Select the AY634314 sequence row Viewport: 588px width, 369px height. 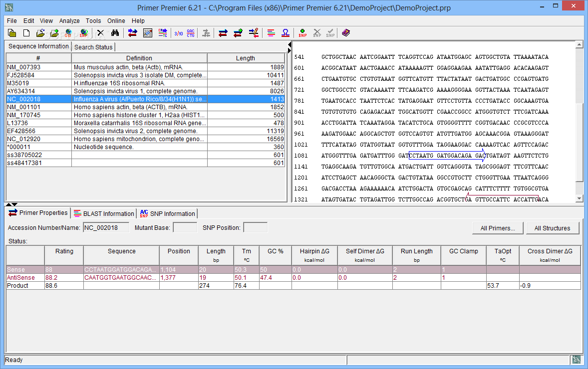tap(145, 91)
